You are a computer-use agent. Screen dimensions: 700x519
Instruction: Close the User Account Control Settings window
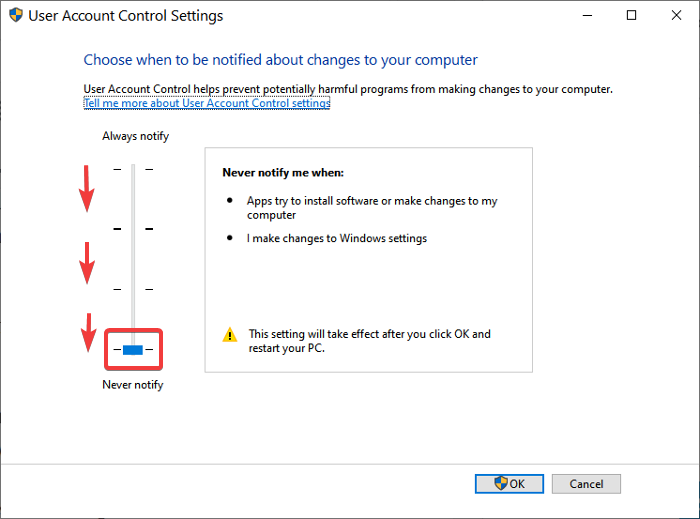(677, 16)
